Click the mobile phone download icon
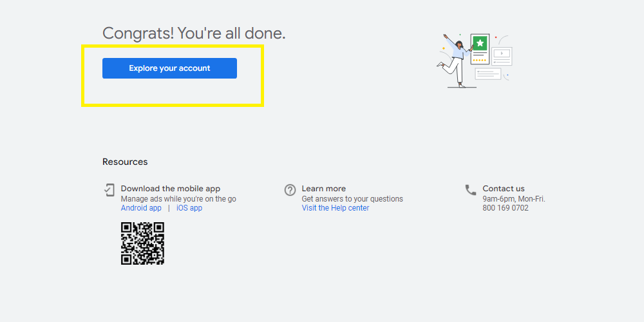Viewport: 644px width, 322px height. 109,190
